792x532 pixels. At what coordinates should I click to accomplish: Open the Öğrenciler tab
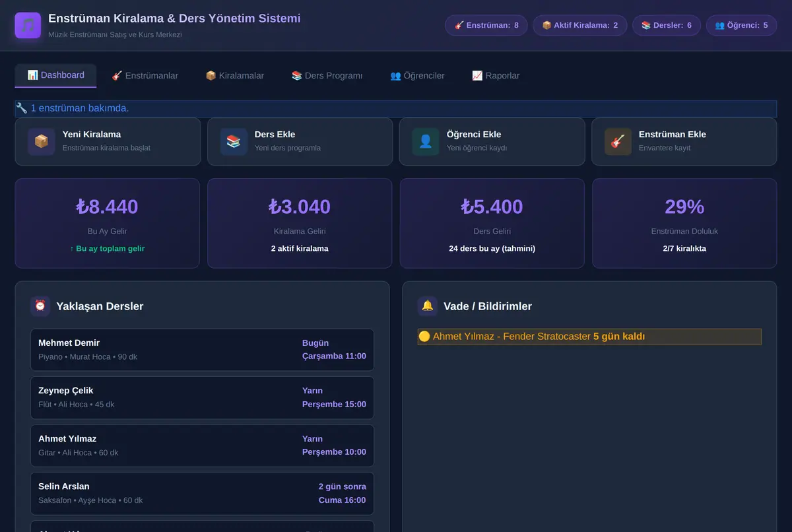(x=417, y=76)
